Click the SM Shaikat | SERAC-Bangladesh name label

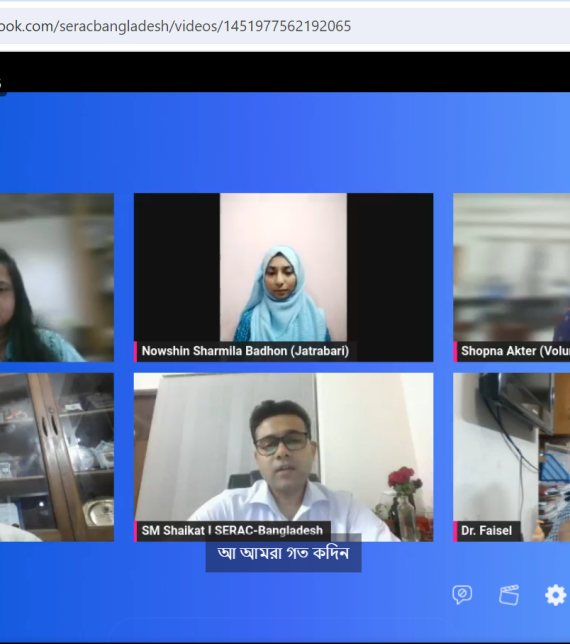point(232,531)
